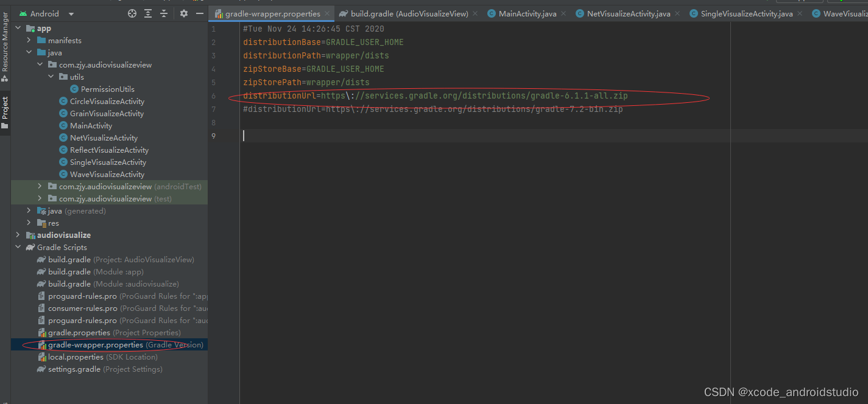
Task: Click the gradle-wrapper.properties file icon
Action: [43, 344]
